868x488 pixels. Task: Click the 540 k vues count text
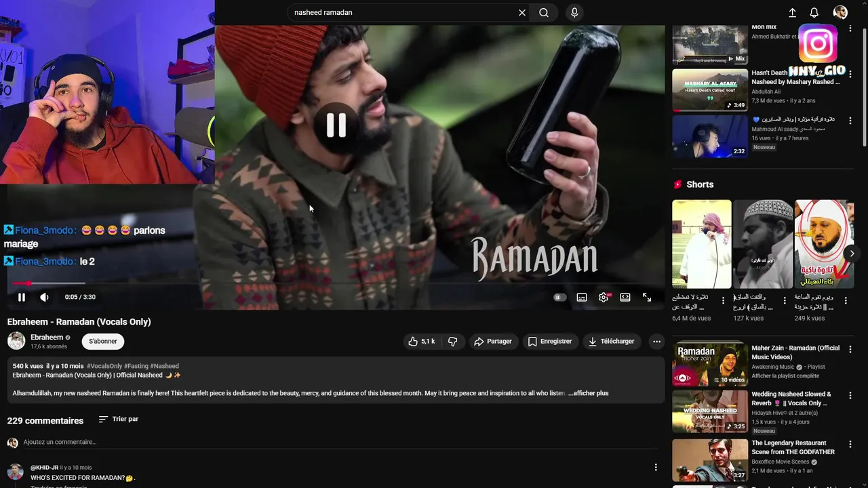28,366
